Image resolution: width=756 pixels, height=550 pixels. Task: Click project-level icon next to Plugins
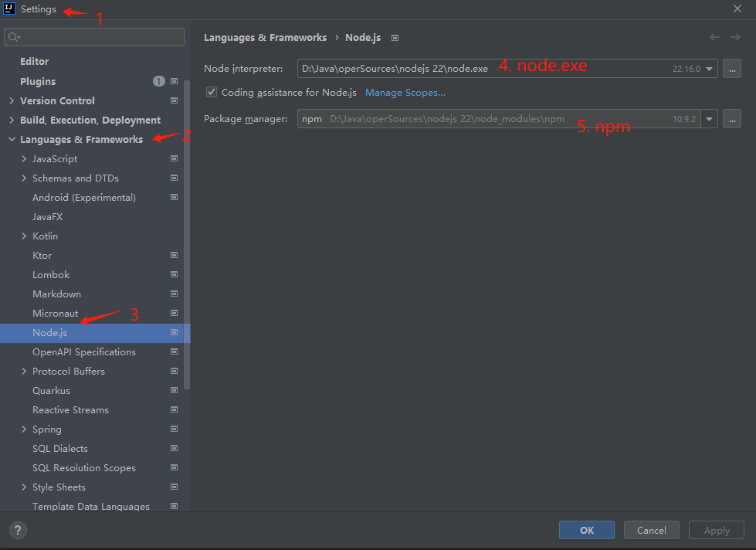tap(174, 82)
